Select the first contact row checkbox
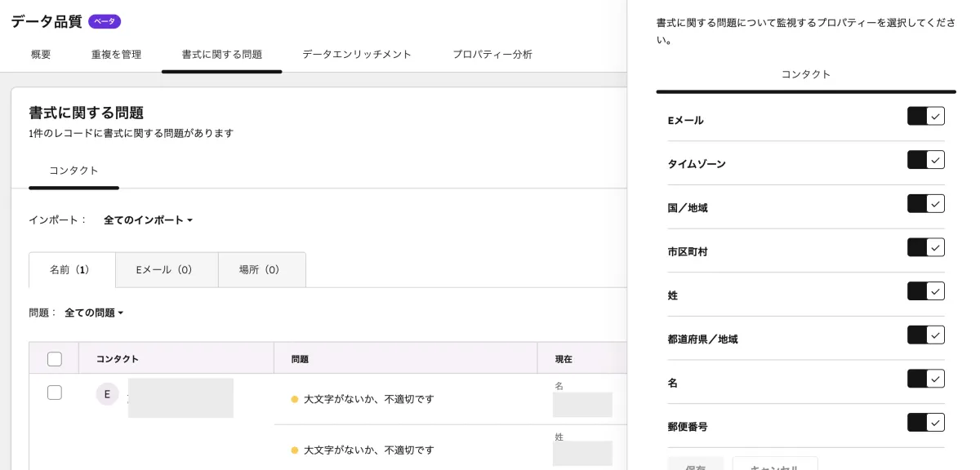The height and width of the screenshot is (470, 980). click(x=55, y=392)
